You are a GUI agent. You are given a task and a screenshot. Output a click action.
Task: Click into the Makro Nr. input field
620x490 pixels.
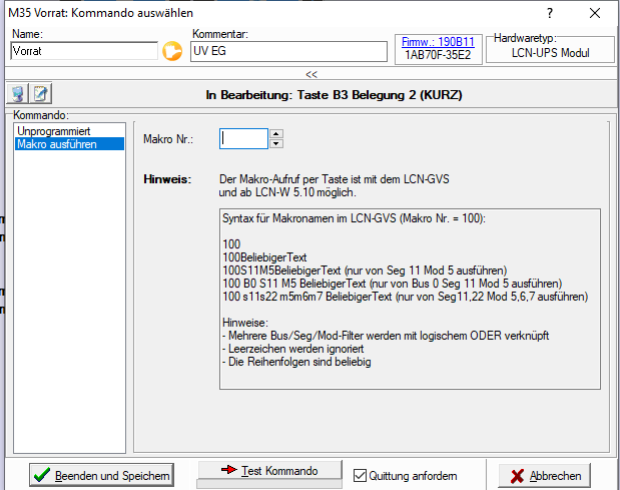click(243, 139)
